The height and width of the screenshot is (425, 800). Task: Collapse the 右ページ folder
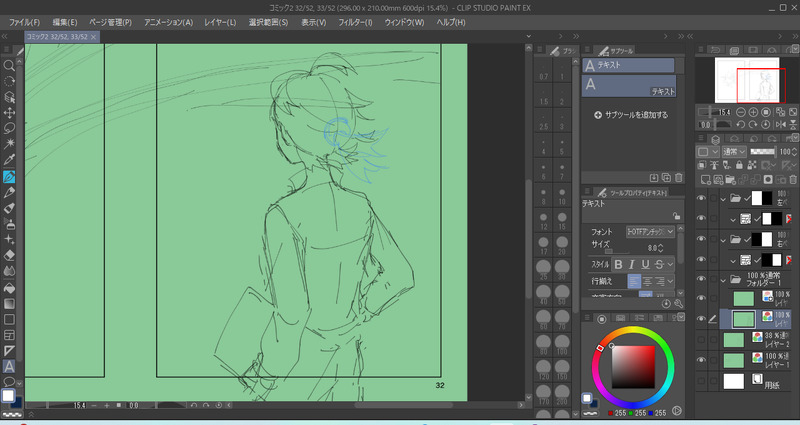pyautogui.click(x=723, y=239)
